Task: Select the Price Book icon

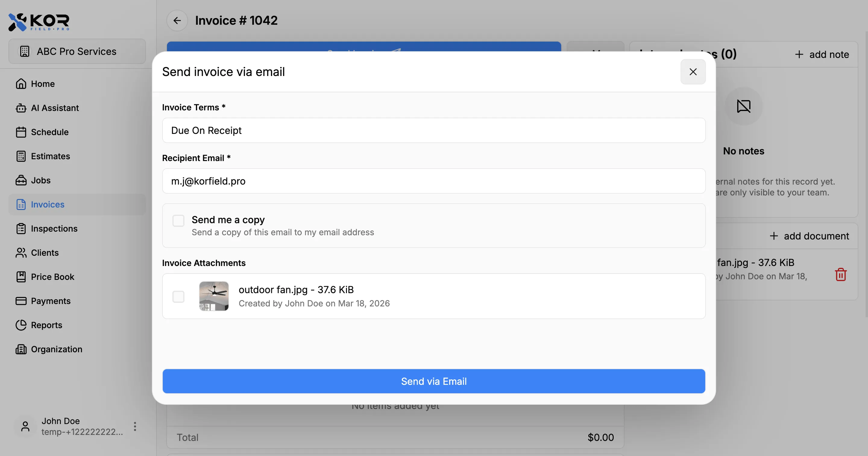Action: point(21,277)
